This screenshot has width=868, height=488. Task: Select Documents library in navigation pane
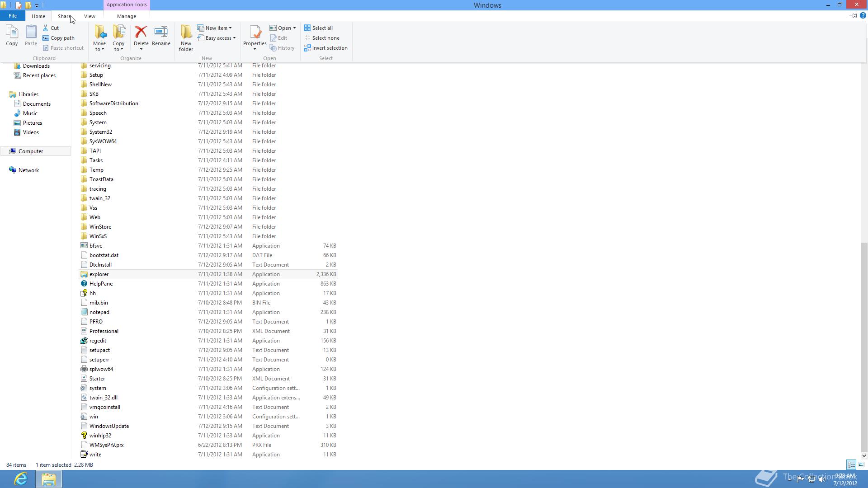pos(32,104)
